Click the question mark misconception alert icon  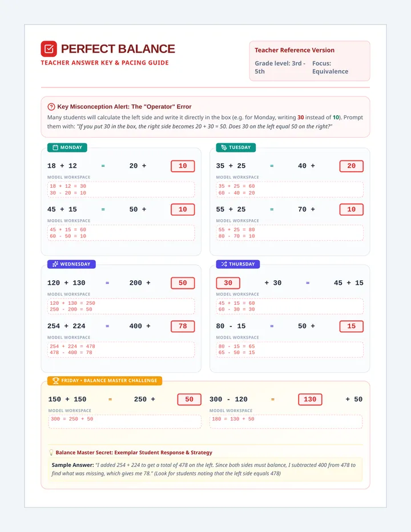coord(51,107)
